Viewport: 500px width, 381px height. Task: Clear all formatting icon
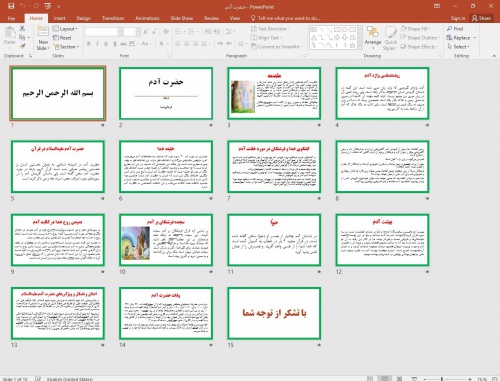point(166,32)
